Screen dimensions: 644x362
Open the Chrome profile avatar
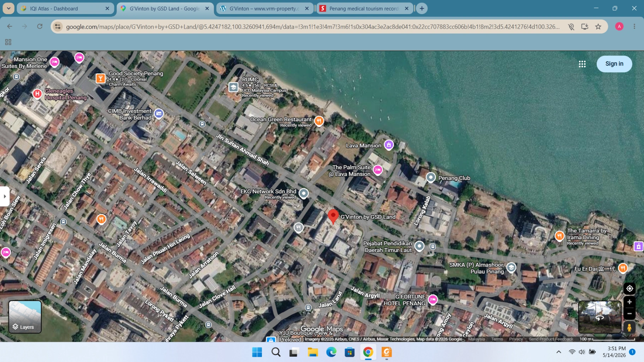point(619,26)
